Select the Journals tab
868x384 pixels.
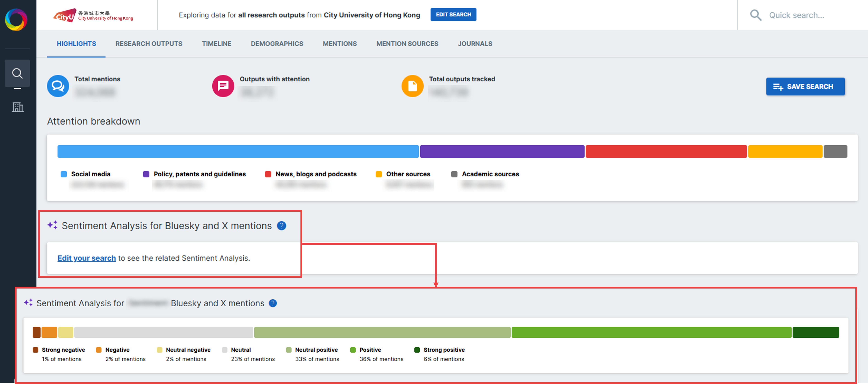[x=475, y=43]
